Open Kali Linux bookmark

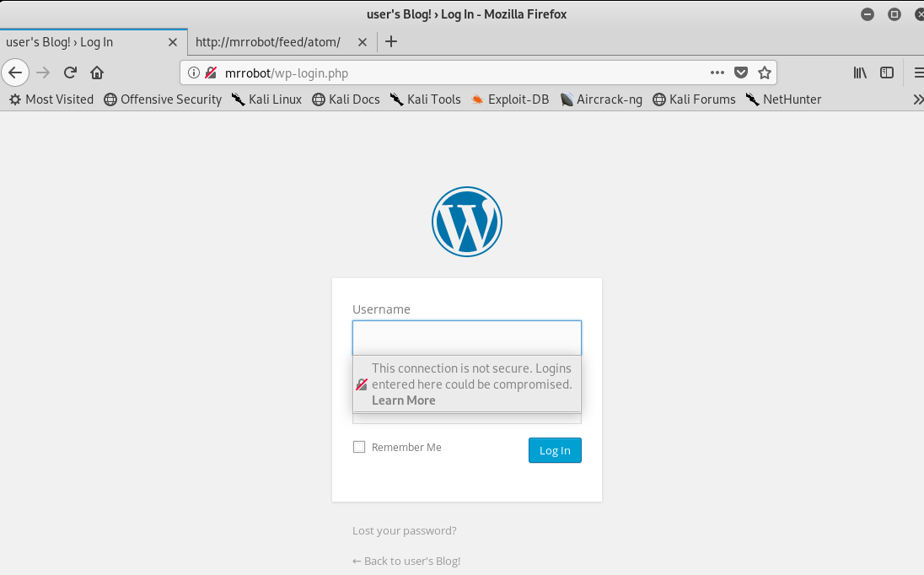pyautogui.click(x=266, y=99)
